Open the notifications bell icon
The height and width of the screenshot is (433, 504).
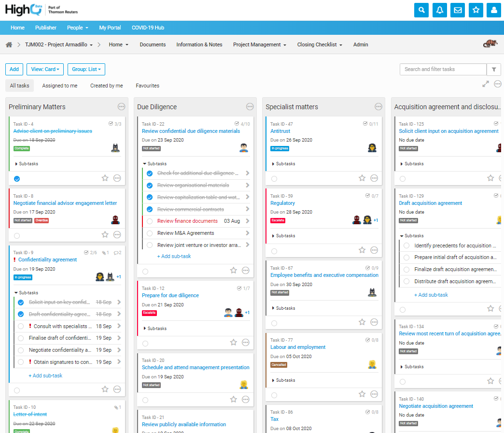[x=440, y=10]
